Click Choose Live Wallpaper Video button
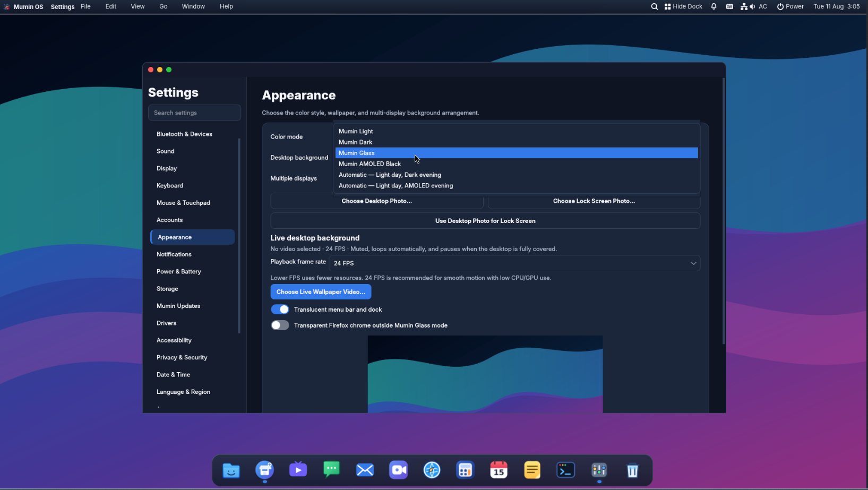The image size is (868, 490). click(321, 292)
